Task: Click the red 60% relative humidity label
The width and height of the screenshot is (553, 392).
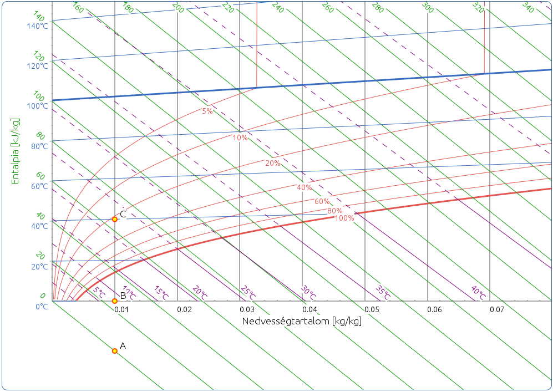Action: (x=322, y=201)
